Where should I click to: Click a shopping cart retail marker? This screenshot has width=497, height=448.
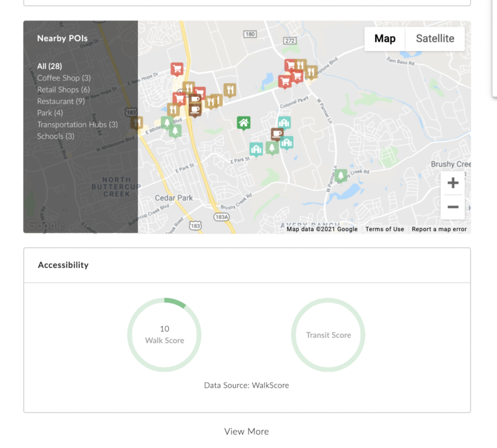click(178, 67)
